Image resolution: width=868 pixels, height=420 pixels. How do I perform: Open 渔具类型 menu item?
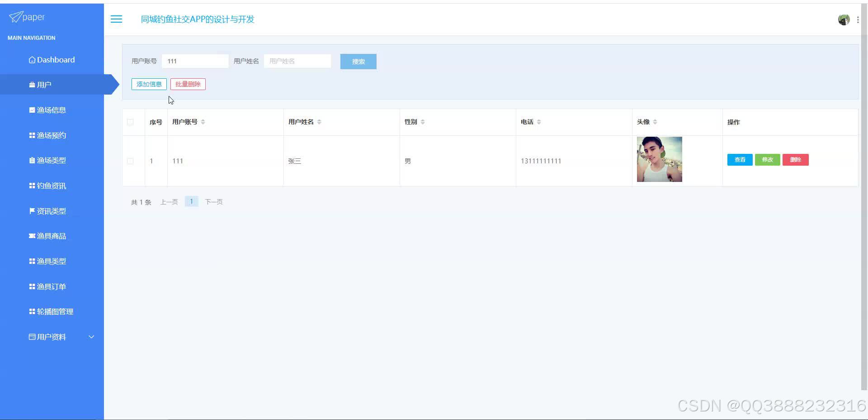[52, 261]
